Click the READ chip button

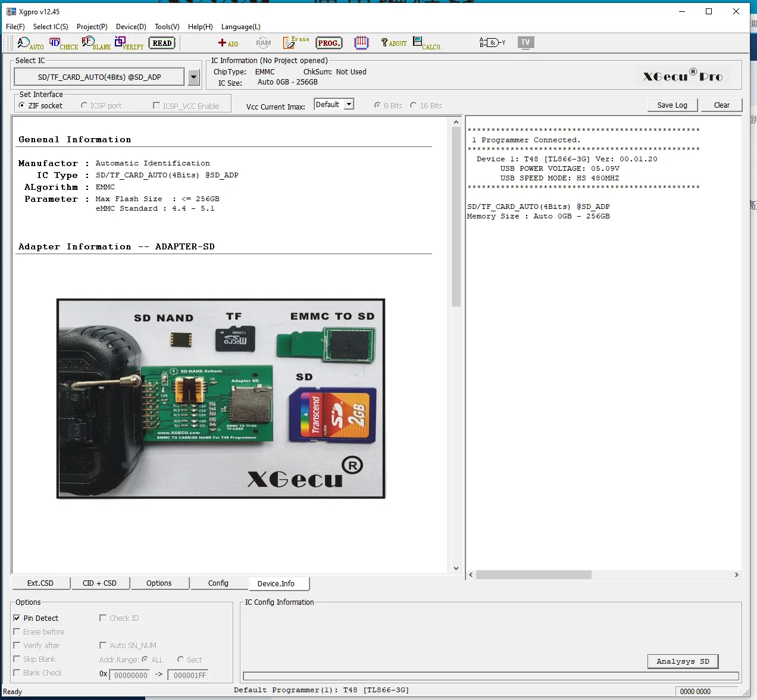point(162,43)
